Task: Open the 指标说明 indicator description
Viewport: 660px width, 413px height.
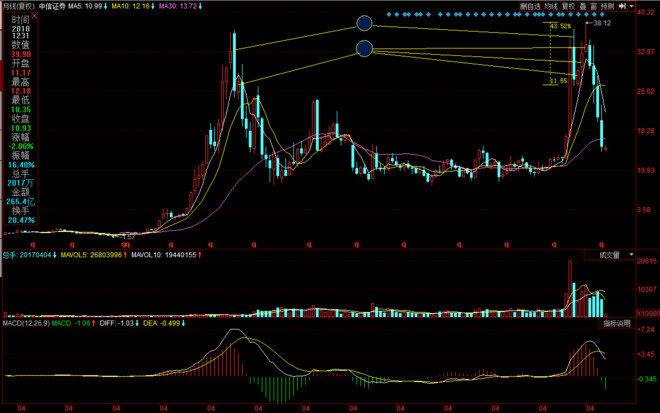Action: tap(617, 323)
